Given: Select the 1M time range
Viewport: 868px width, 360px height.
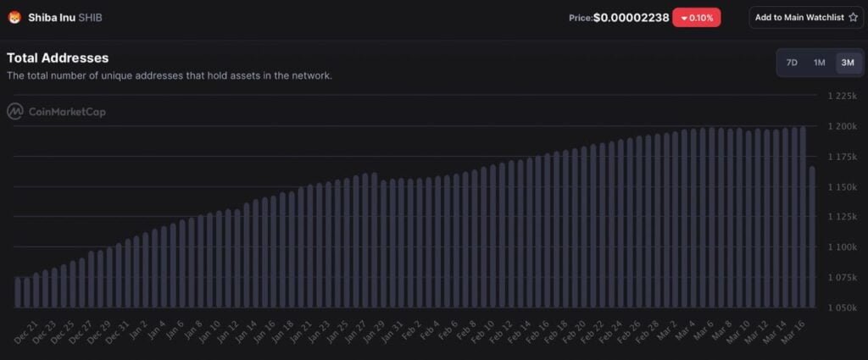Looking at the screenshot, I should [x=820, y=63].
